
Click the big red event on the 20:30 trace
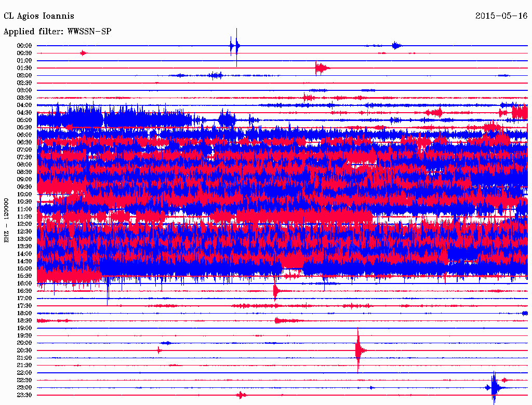358,350
